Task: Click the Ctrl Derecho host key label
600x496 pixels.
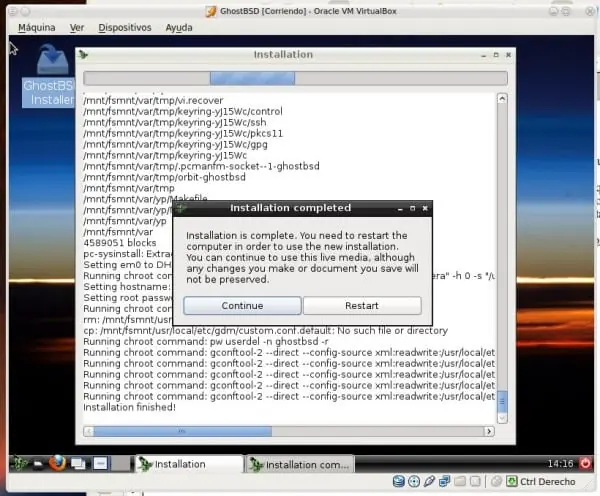Action: 548,481
